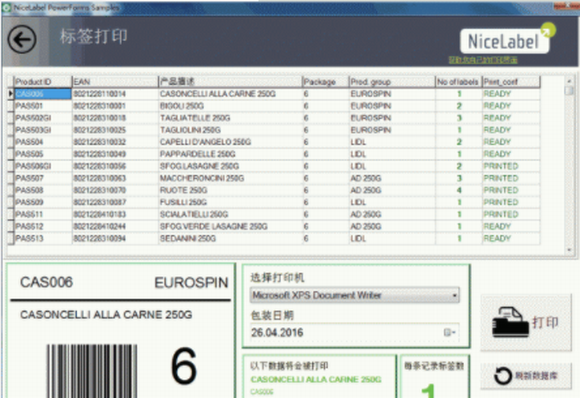Screen dimensions: 580x398
Task: Click the refresh database icon
Action: [x=503, y=376]
